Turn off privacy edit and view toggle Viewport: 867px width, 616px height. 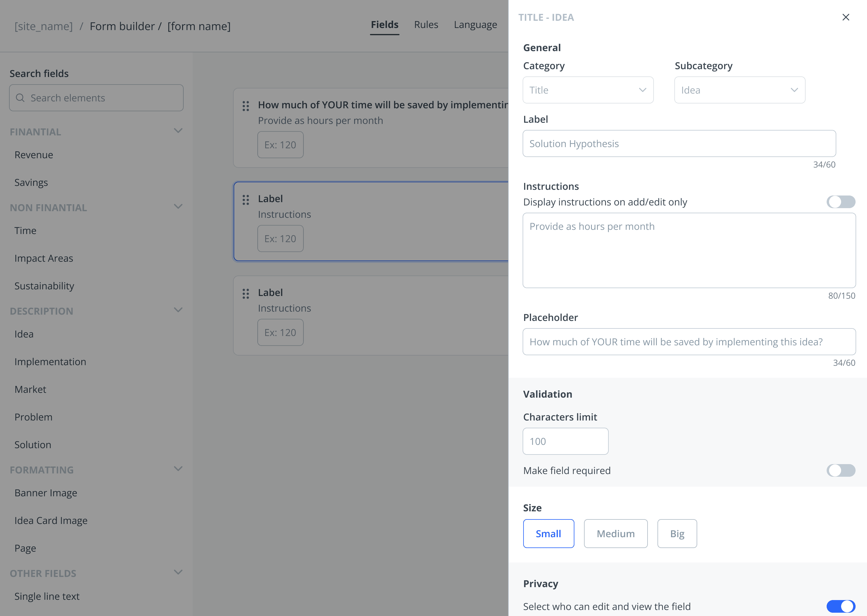coord(841,606)
